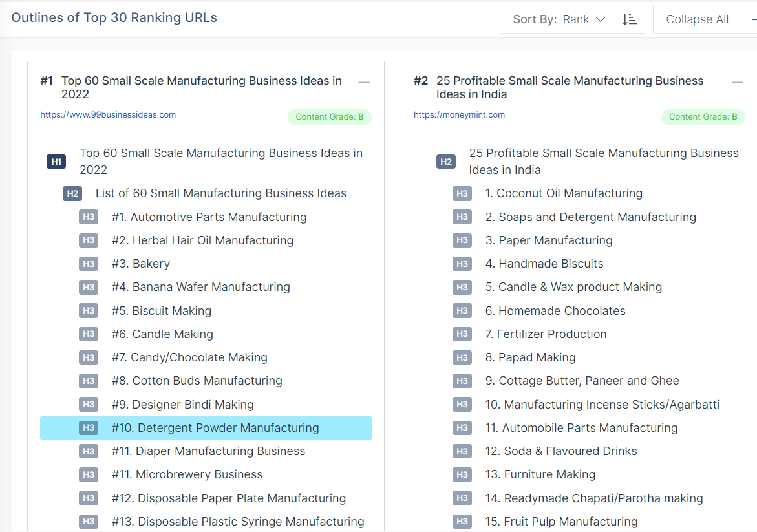Click H3 badge next to Automotive Parts Manufacturing
Screen dimensions: 757x532
pyautogui.click(x=89, y=217)
